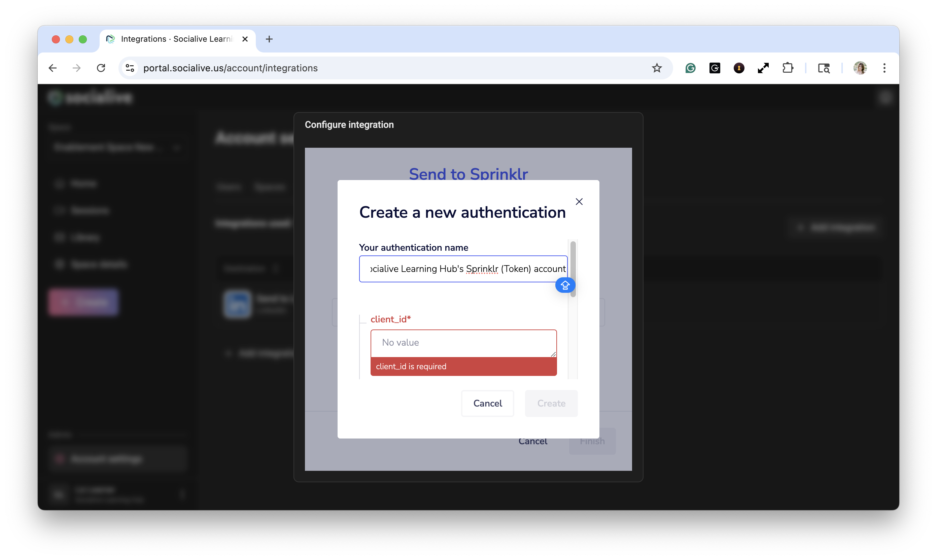This screenshot has width=937, height=560.
Task: Click the greyed-out Create button
Action: coord(551,403)
